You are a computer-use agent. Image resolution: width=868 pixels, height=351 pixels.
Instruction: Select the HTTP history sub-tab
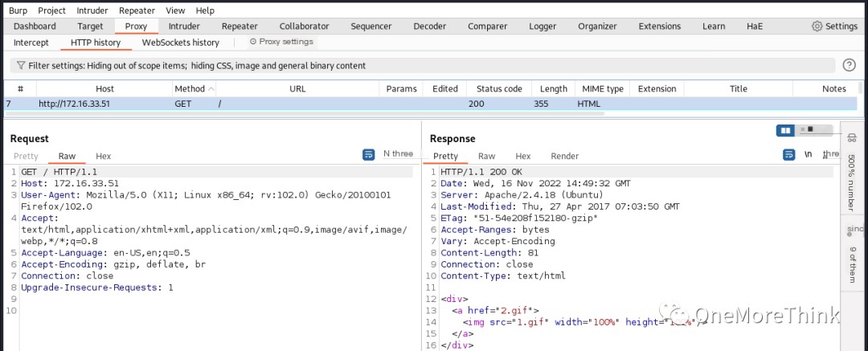coord(96,42)
